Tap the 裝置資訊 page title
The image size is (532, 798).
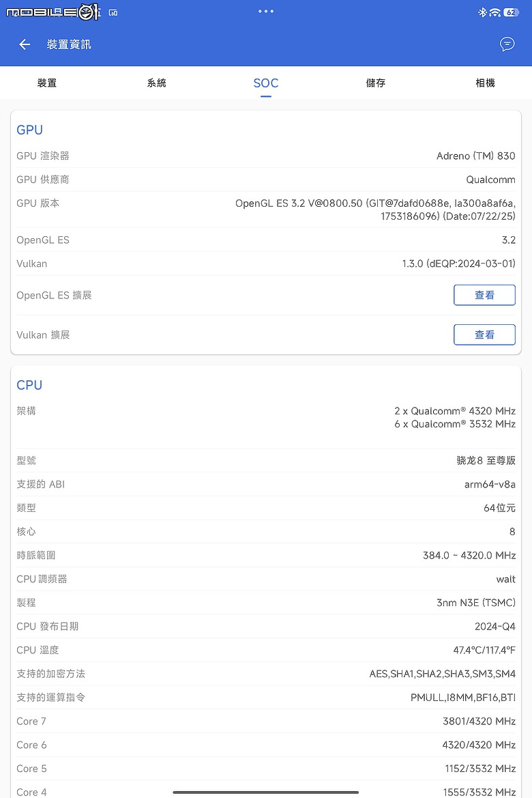coord(69,45)
